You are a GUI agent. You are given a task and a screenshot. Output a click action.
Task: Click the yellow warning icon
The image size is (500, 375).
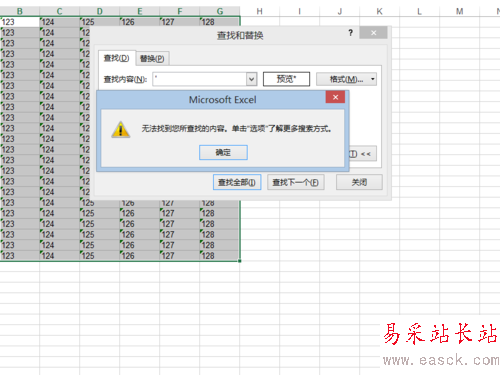click(x=121, y=129)
